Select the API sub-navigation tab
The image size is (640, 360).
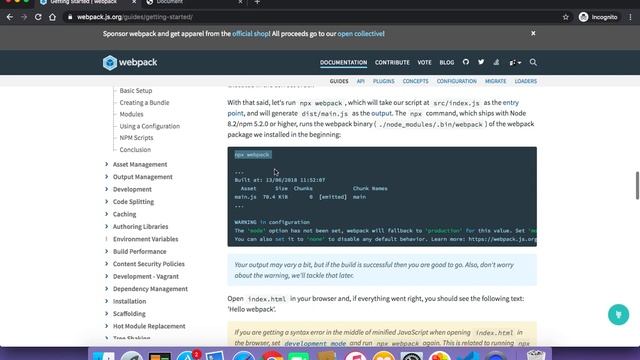(x=360, y=81)
